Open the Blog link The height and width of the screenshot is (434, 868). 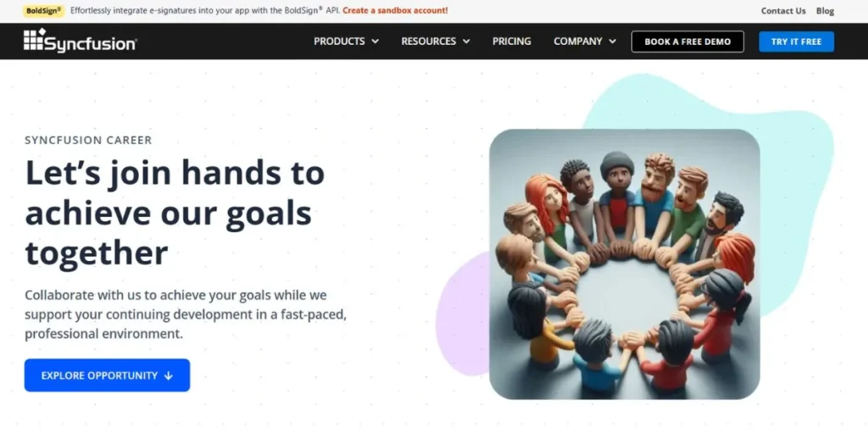click(825, 11)
